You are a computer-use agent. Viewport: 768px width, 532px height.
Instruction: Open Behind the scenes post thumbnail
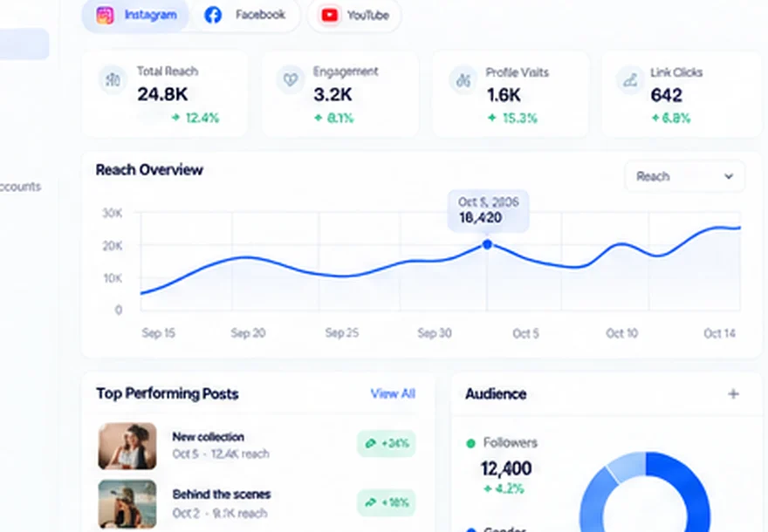(127, 504)
